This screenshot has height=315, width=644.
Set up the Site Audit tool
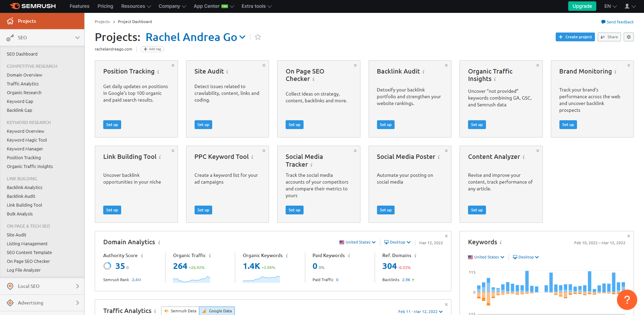[x=203, y=125]
